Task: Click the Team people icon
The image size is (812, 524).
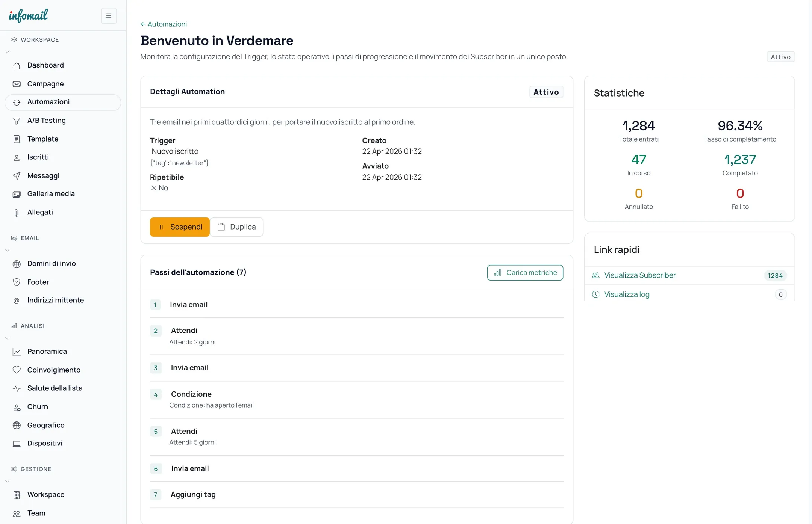Action: pos(17,513)
